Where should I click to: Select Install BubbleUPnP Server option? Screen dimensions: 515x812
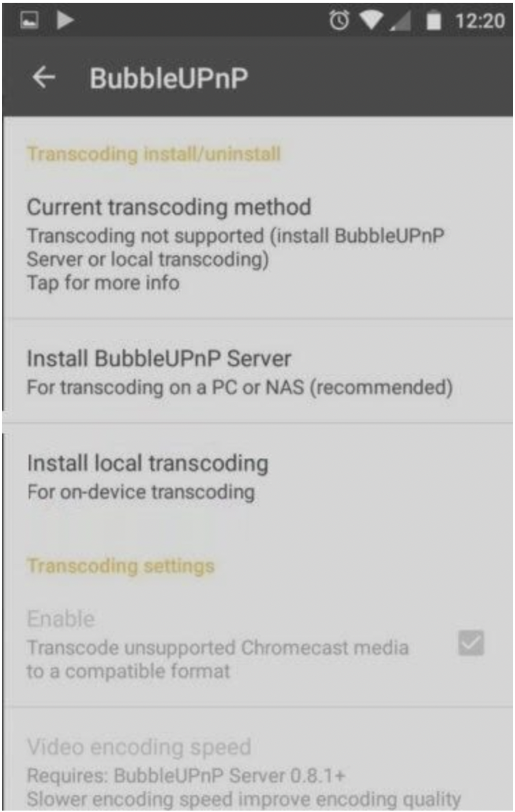click(257, 372)
